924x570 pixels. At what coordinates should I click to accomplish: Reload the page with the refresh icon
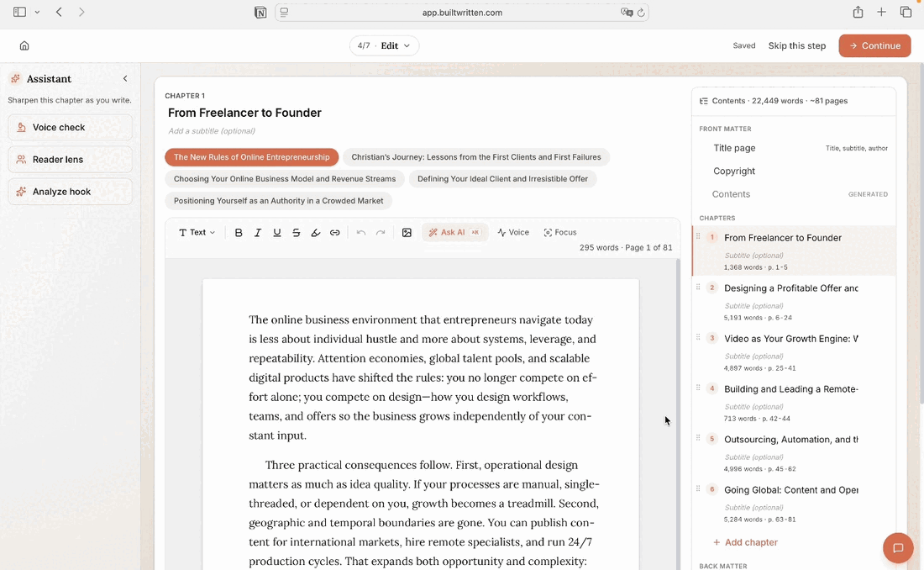pyautogui.click(x=641, y=13)
